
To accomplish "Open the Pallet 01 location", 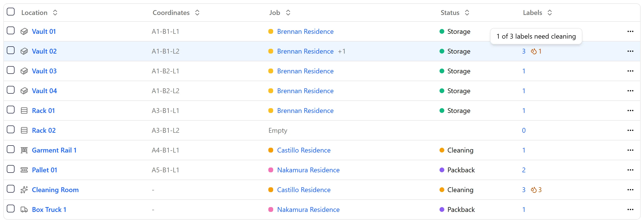I will (44, 170).
